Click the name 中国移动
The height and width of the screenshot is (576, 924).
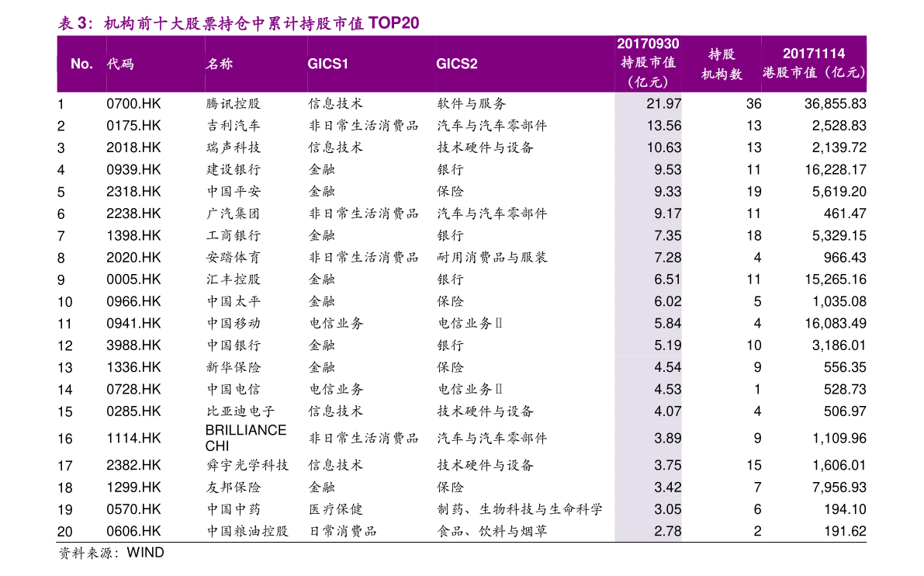pyautogui.click(x=234, y=324)
